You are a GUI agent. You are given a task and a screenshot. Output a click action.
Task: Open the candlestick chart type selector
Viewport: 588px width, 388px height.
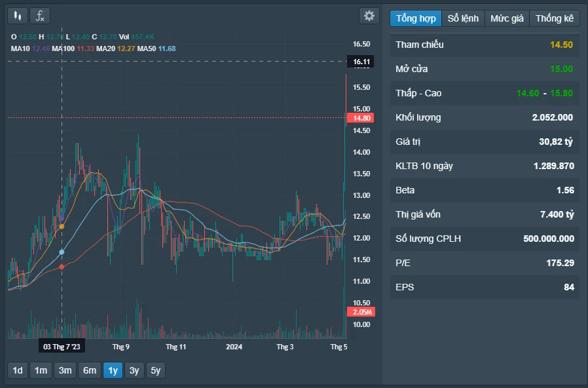click(x=18, y=16)
